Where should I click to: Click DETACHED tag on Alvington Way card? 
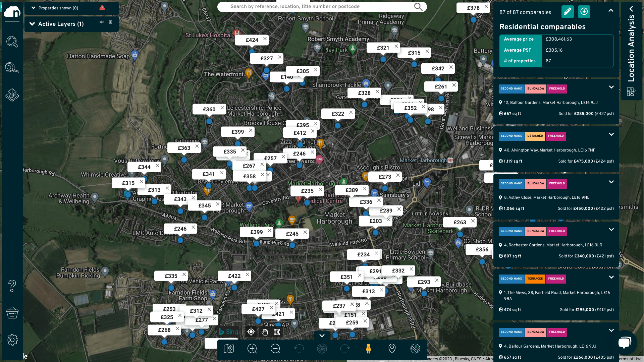click(x=535, y=136)
